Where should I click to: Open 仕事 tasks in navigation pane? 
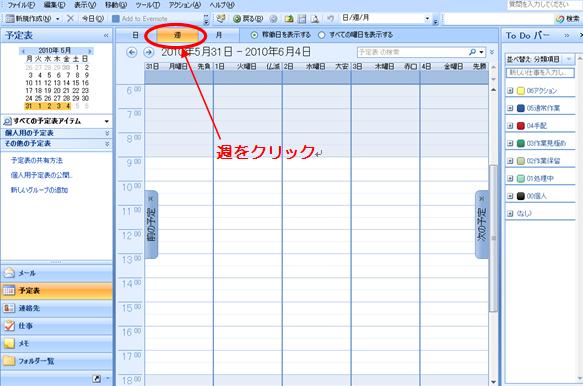tap(57, 326)
